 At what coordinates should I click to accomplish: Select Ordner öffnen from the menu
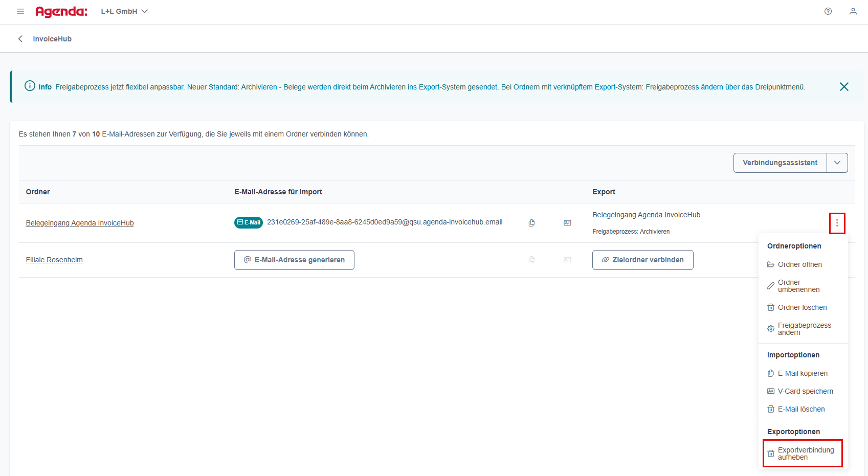[799, 264]
